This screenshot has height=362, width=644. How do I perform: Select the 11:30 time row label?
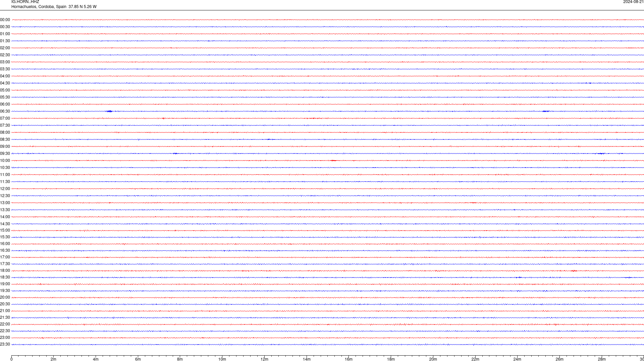click(x=5, y=182)
